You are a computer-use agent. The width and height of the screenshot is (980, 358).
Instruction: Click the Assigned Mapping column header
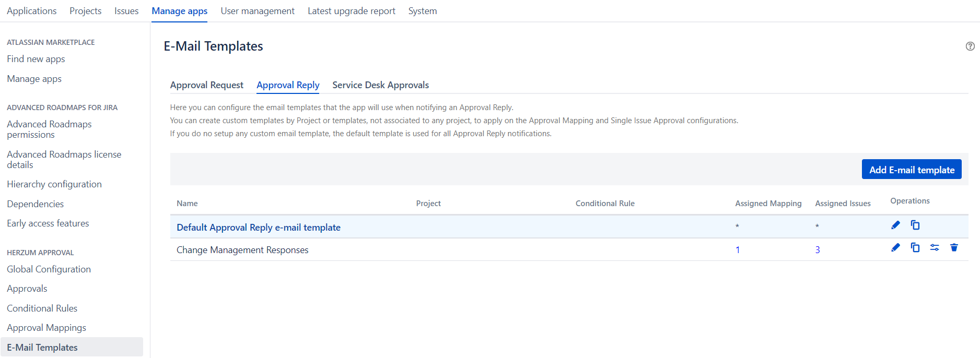[x=768, y=204]
